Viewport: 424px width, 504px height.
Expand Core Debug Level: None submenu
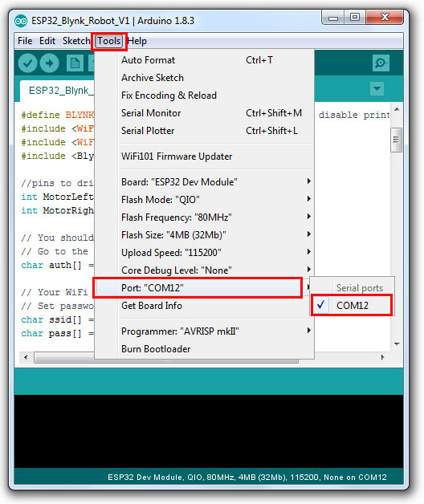pyautogui.click(x=204, y=270)
